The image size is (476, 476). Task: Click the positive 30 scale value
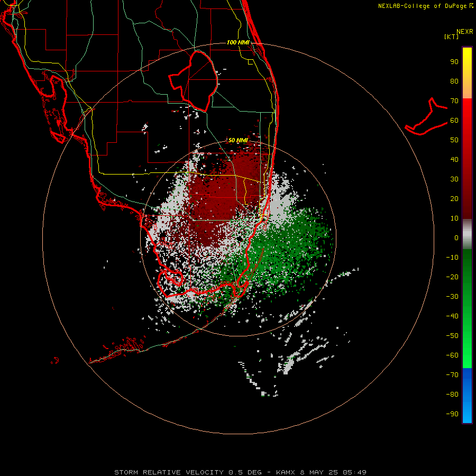[454, 179]
